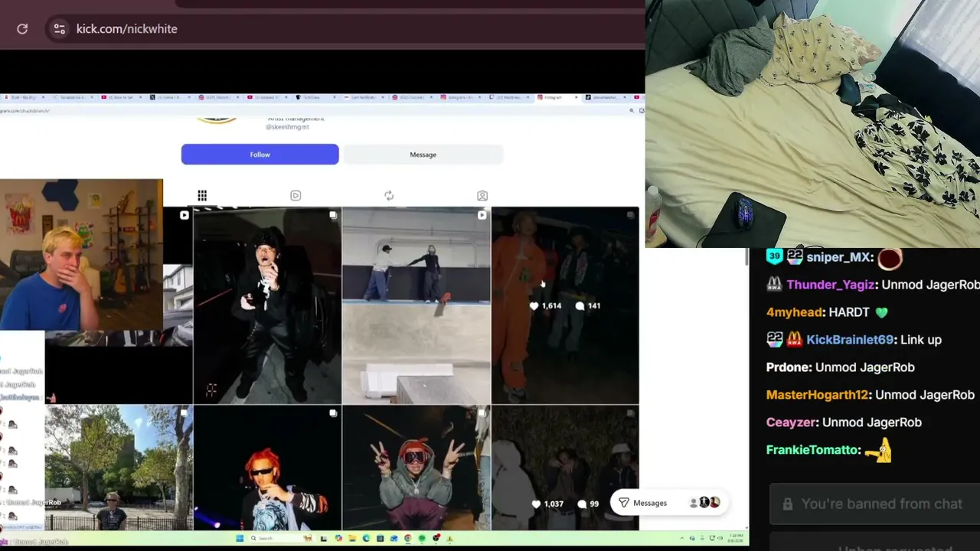The image size is (980, 551).
Task: Open Spotify from the taskbar
Action: point(421,539)
